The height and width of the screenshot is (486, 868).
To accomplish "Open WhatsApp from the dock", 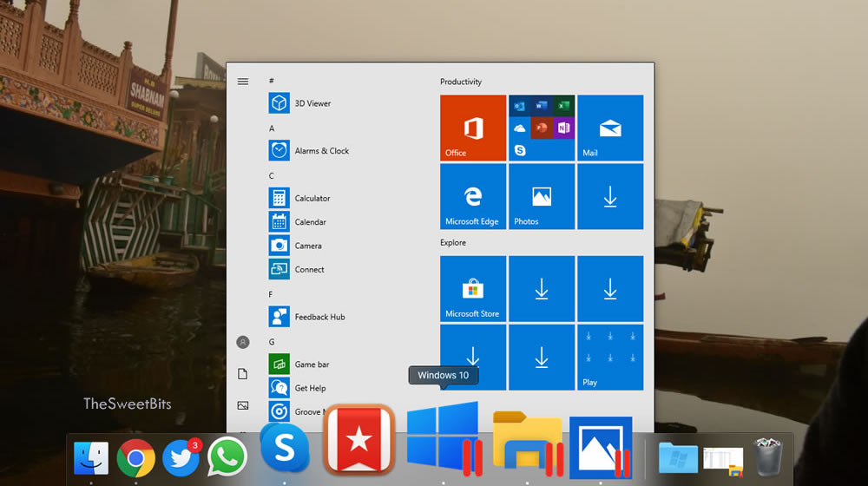I will coord(227,457).
